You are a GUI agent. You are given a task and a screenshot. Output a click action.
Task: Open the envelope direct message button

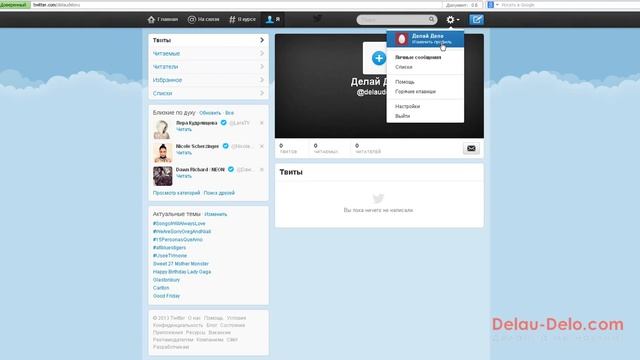tap(471, 149)
